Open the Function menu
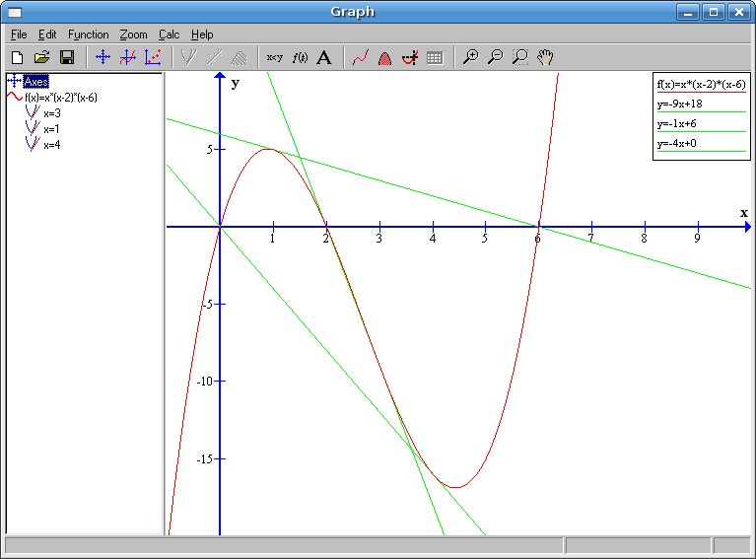The image size is (756, 559). coord(89,35)
